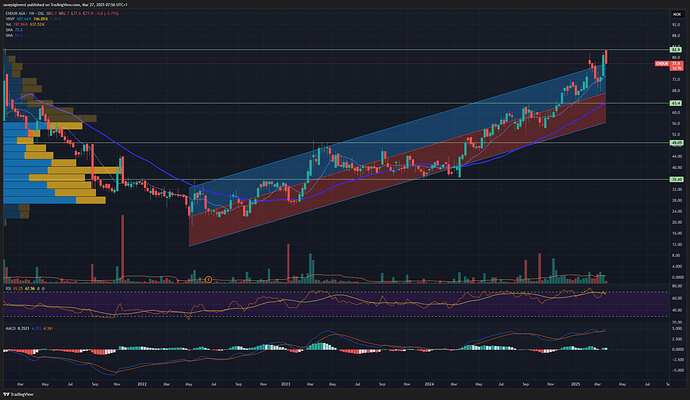
Task: Select the 82.9 horizontal line price label
Action: coord(676,50)
